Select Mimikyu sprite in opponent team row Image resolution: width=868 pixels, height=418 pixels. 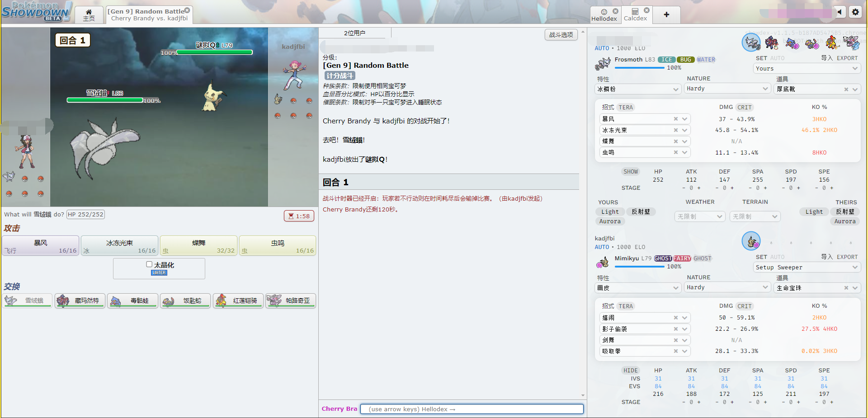751,242
